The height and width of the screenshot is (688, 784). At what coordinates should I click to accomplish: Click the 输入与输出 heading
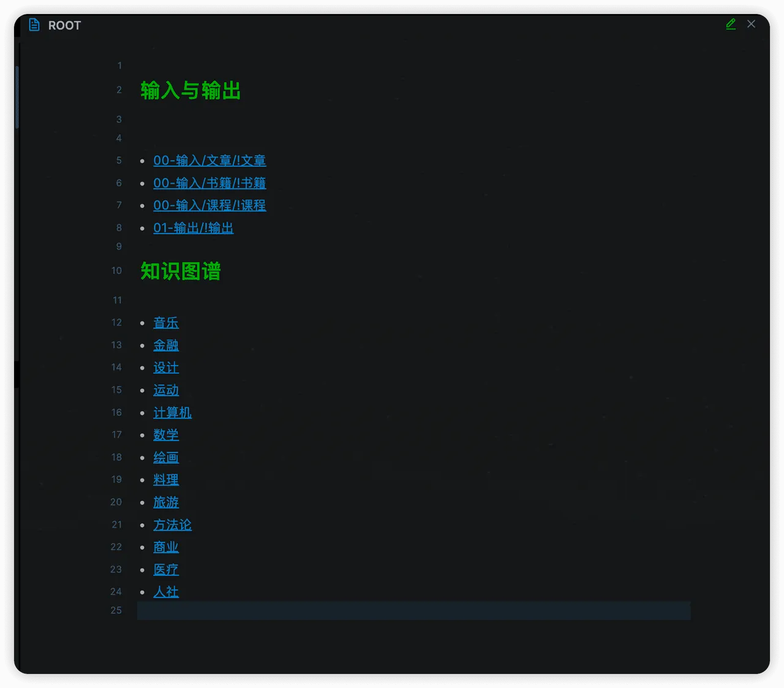coord(190,91)
